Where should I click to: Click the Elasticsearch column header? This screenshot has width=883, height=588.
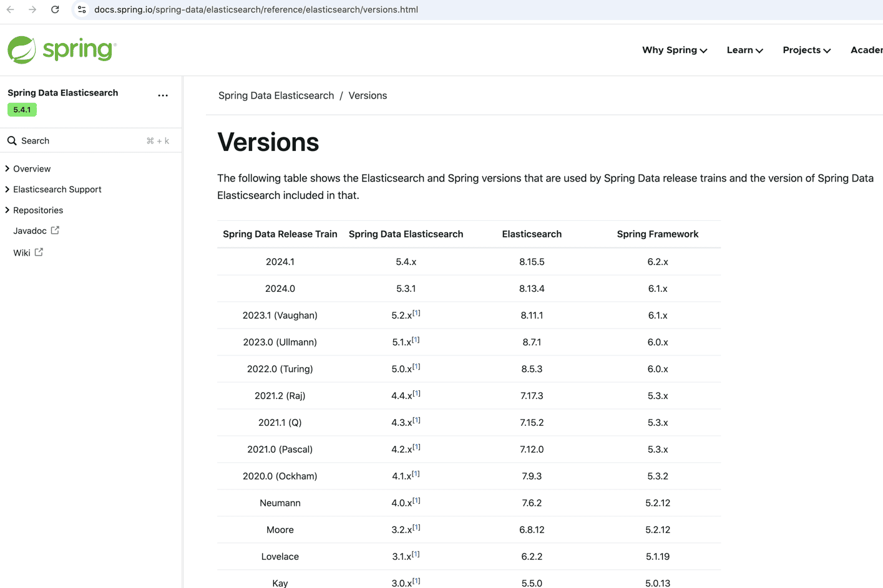[x=532, y=234]
